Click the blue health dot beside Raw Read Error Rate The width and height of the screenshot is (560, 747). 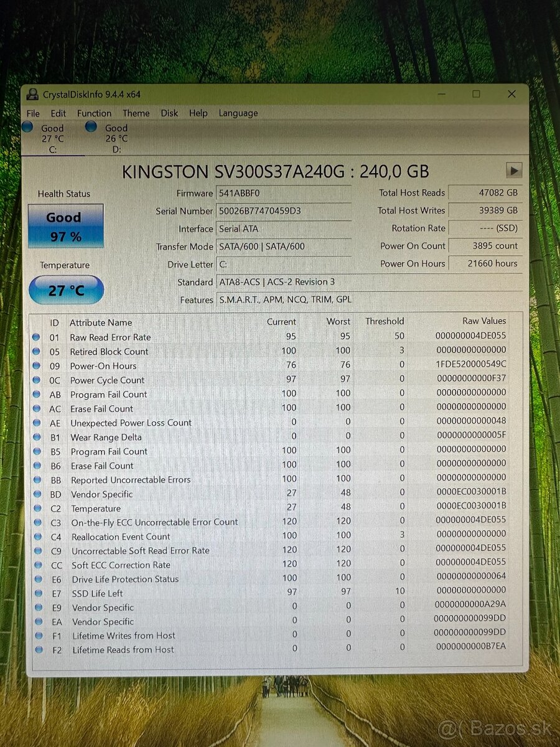[37, 337]
